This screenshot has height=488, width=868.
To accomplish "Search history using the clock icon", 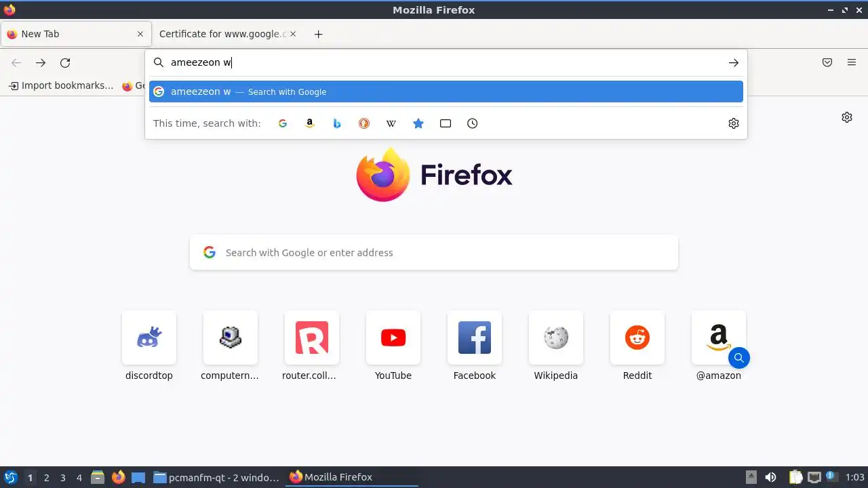I will pyautogui.click(x=473, y=123).
